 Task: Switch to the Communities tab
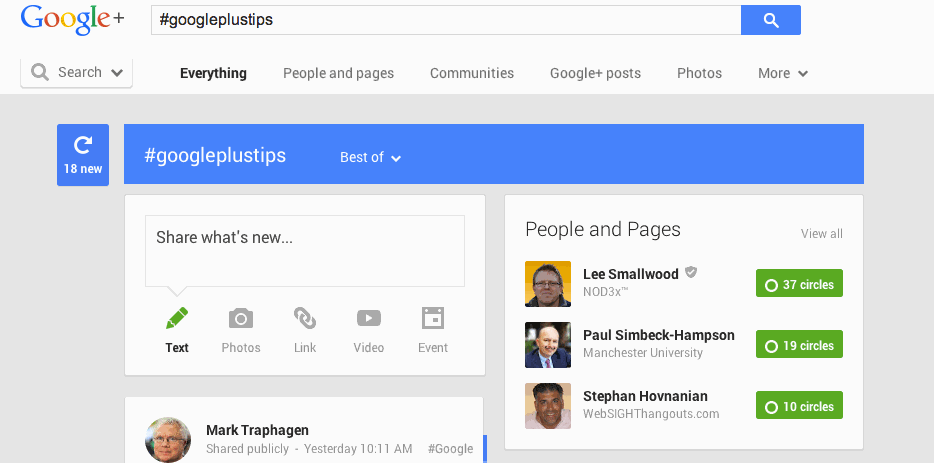point(472,73)
